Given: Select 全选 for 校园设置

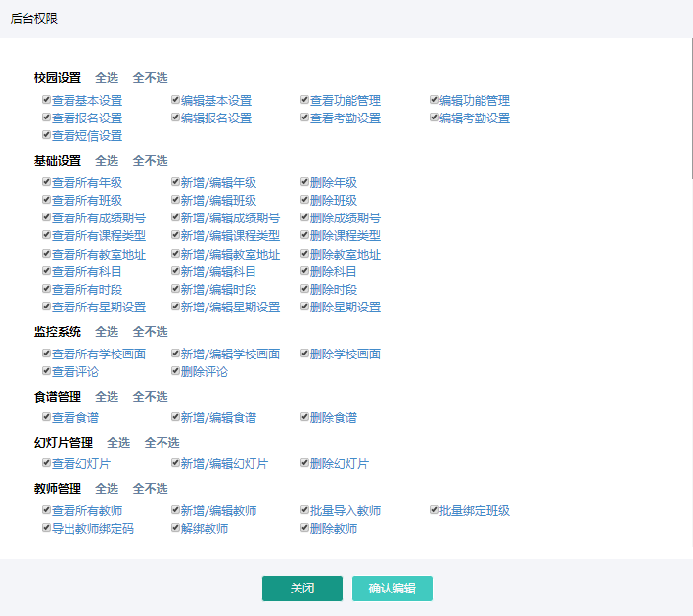Looking at the screenshot, I should (107, 78).
